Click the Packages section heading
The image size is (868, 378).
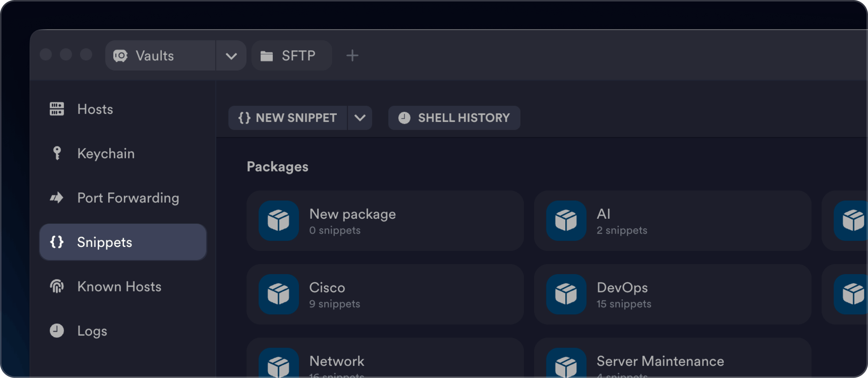tap(277, 167)
